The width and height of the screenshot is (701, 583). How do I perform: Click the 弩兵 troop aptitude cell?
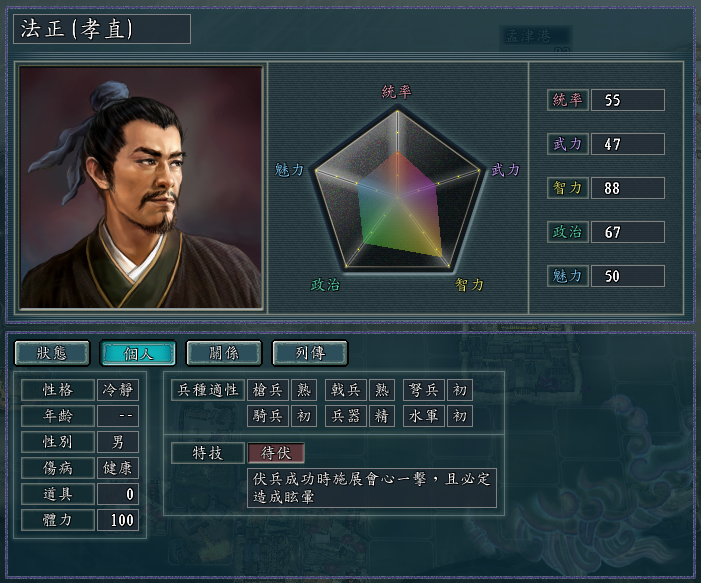point(423,390)
